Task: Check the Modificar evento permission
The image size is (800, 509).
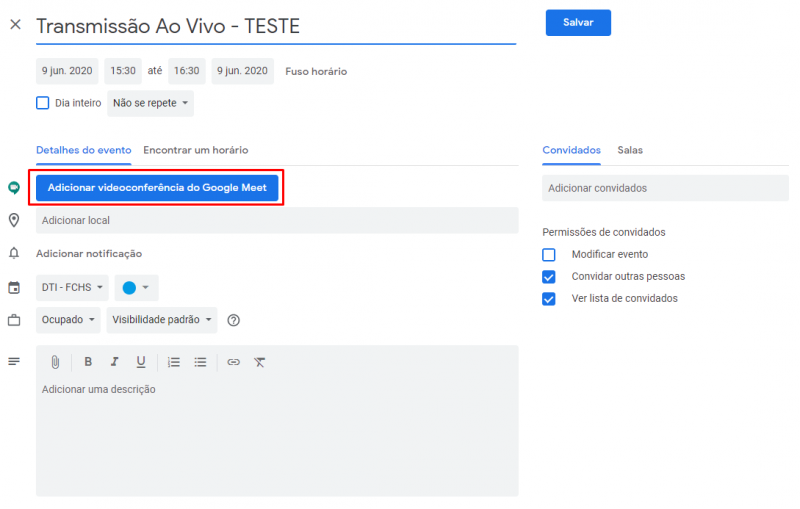Action: pos(549,254)
